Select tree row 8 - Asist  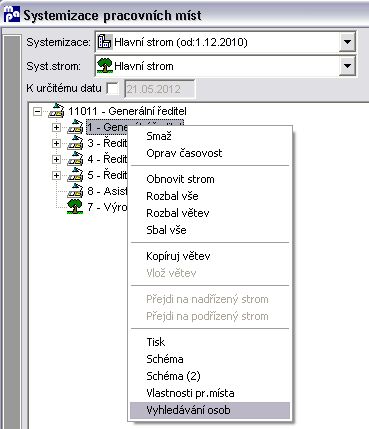(107, 191)
